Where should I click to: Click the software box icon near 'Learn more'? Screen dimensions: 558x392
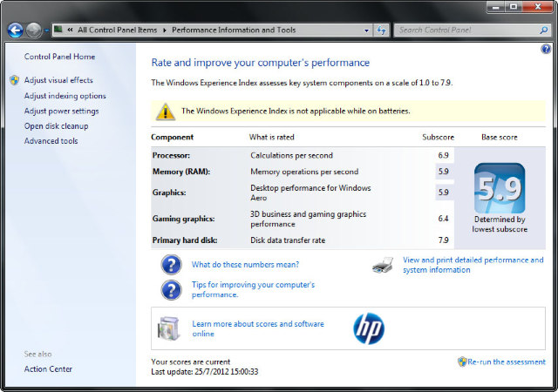[x=169, y=328]
